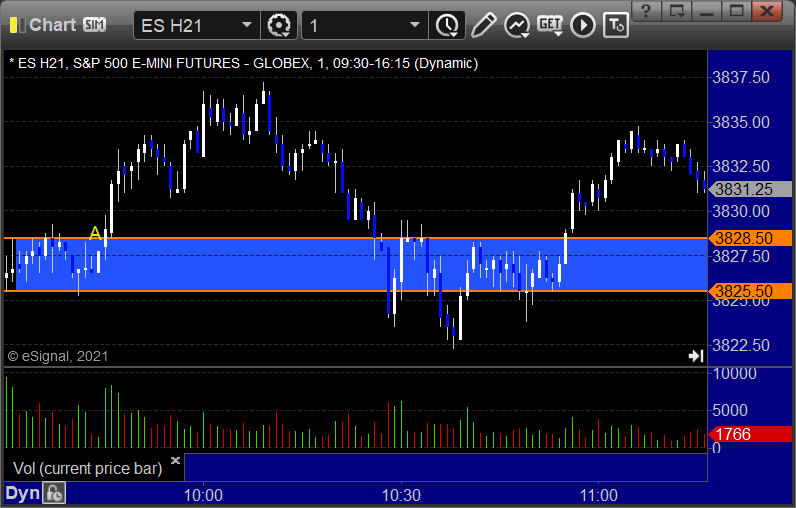Click the 10:30 time axis label

click(x=401, y=495)
